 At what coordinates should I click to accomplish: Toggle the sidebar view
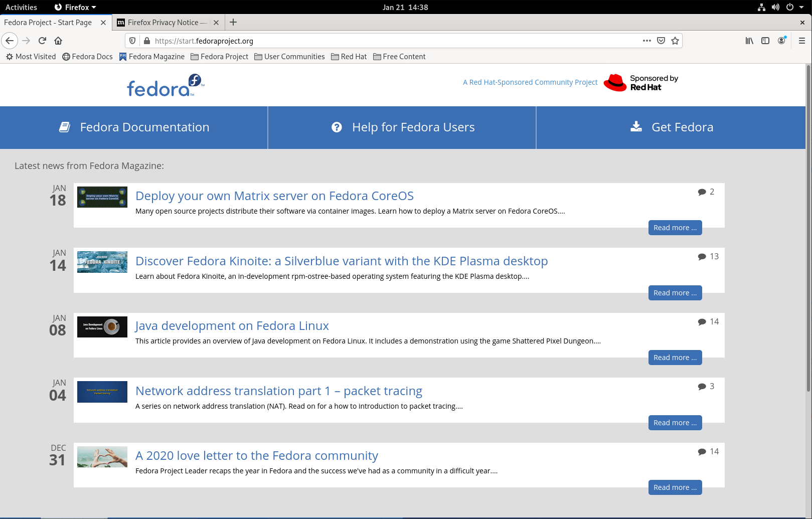point(765,41)
